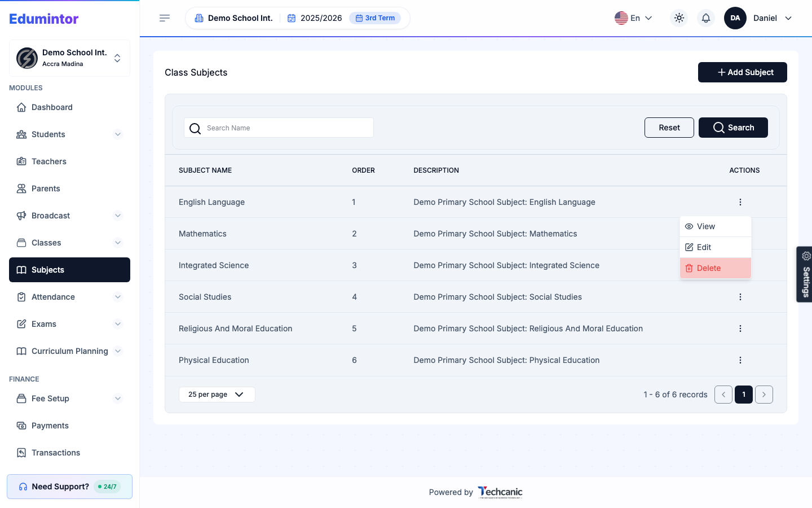Expand the Curriculum Planning sidebar menu
The height and width of the screenshot is (508, 812).
118,351
